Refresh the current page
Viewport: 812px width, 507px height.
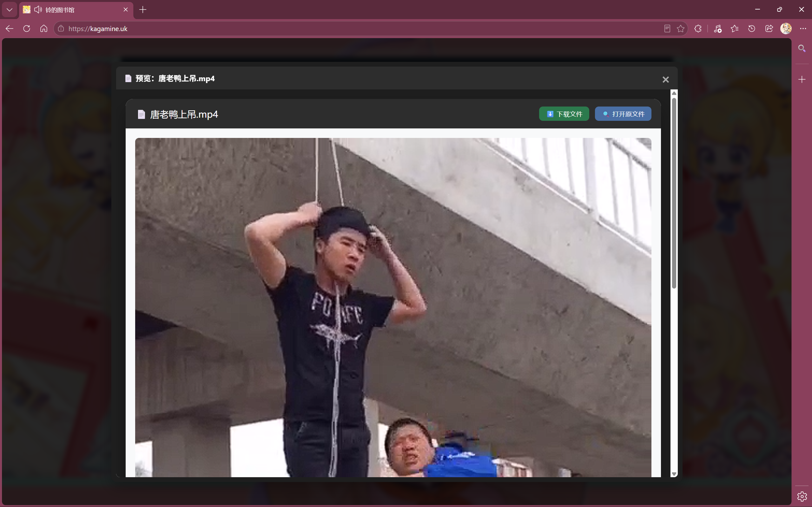click(x=27, y=29)
